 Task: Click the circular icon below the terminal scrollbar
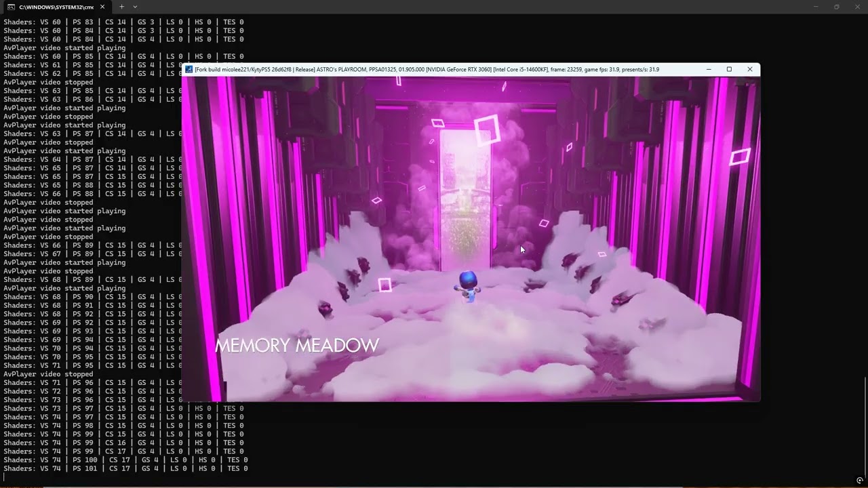point(859,481)
